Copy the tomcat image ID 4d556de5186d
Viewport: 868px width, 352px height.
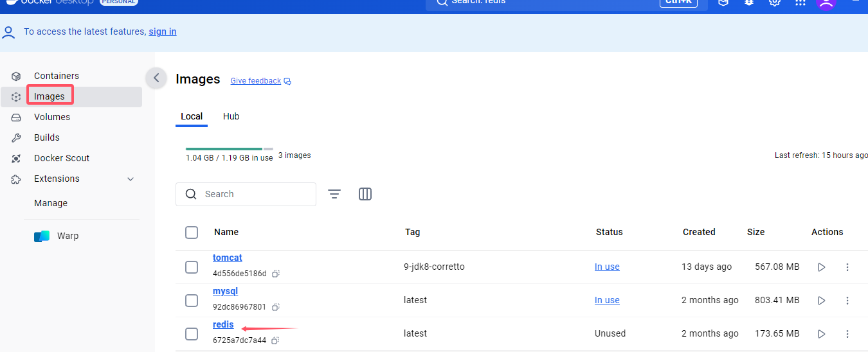275,274
